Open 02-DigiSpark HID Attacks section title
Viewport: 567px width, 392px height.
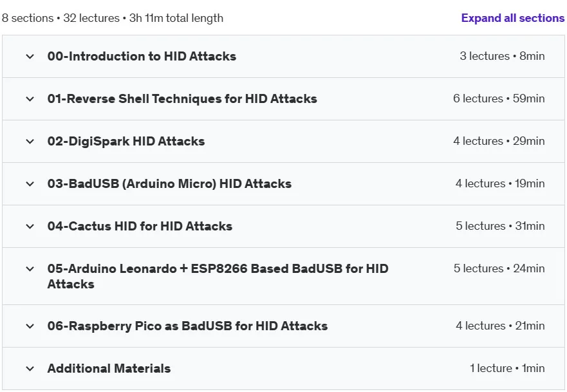(x=126, y=142)
